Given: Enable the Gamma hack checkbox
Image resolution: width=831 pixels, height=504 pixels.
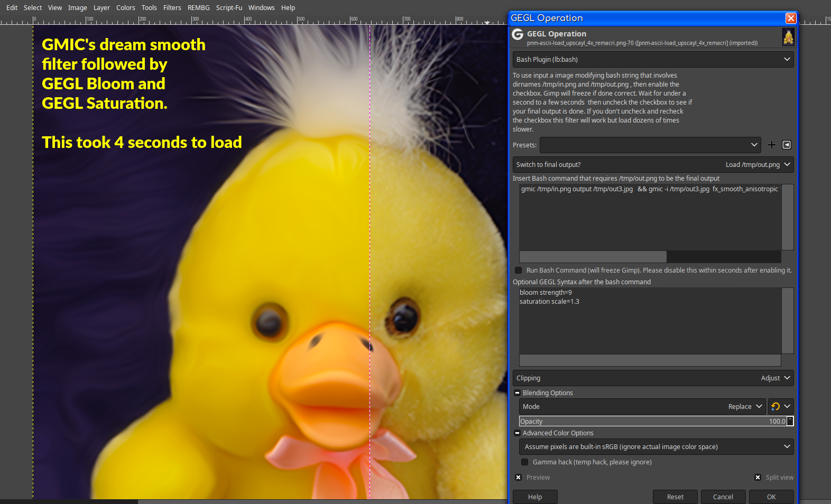Looking at the screenshot, I should [524, 462].
